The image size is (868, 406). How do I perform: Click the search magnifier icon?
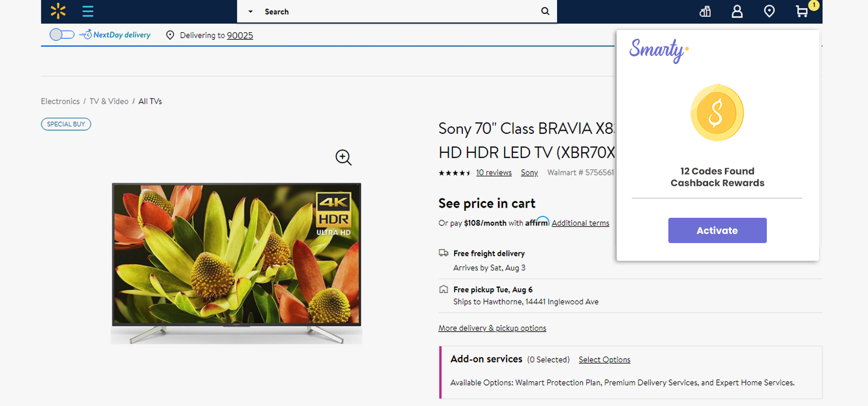(545, 11)
